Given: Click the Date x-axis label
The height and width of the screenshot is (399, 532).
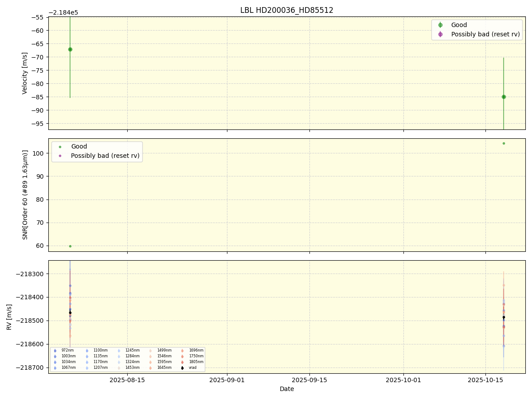Looking at the screenshot, I should click(x=287, y=389).
